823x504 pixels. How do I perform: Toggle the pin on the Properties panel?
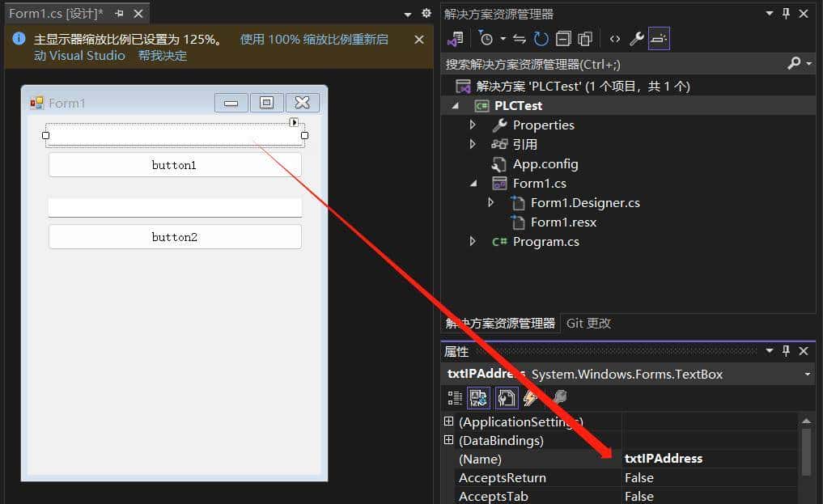[x=785, y=351]
